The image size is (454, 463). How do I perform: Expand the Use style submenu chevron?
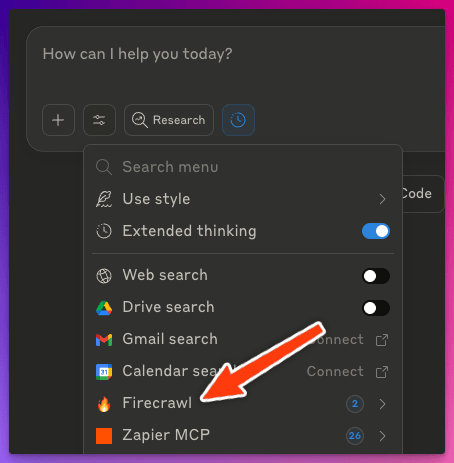tap(382, 199)
